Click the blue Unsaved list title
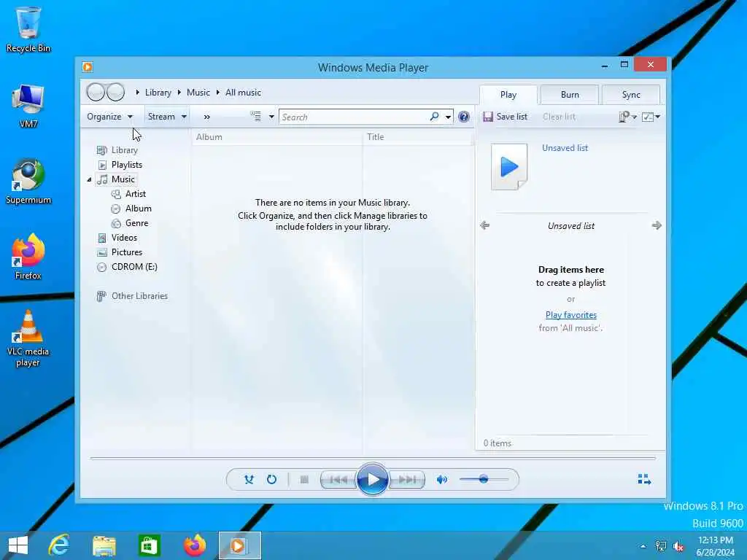Screen dimensions: 747x560 (x=565, y=148)
